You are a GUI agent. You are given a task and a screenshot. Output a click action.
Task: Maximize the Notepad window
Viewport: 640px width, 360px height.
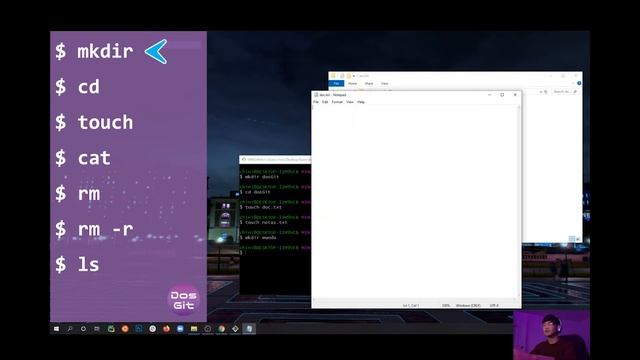pos(502,95)
